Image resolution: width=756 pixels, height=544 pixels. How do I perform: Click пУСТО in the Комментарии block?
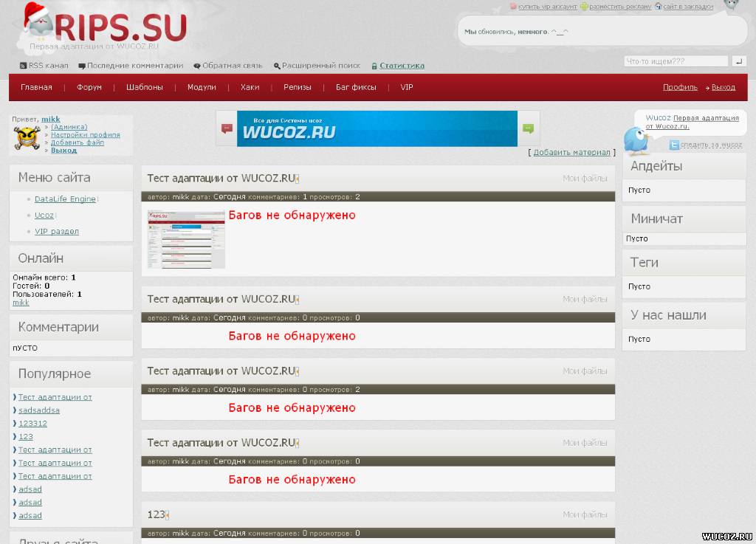25,348
